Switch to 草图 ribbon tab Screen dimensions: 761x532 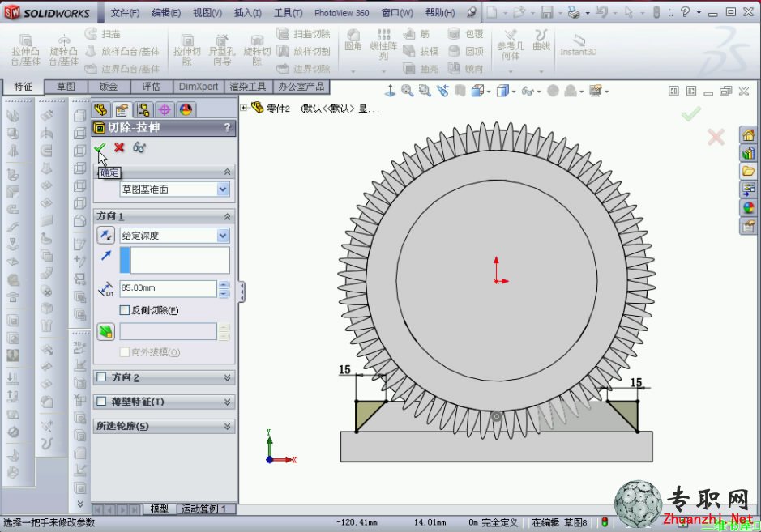(x=66, y=87)
